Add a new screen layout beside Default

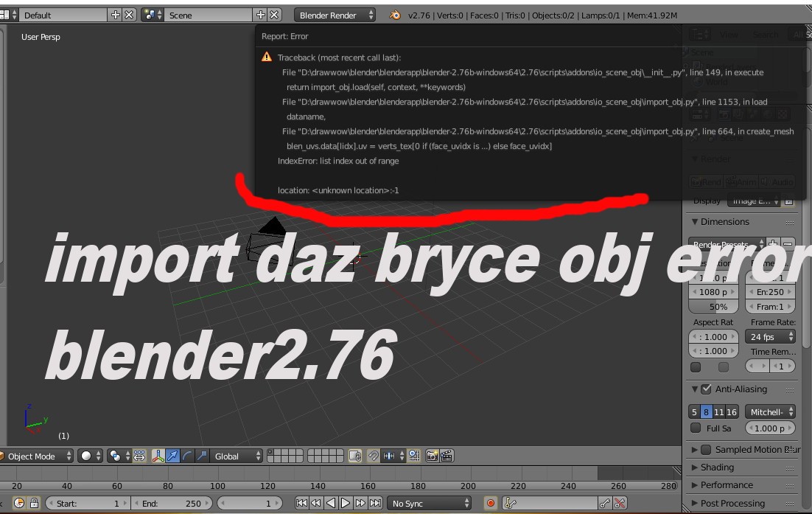[115, 15]
